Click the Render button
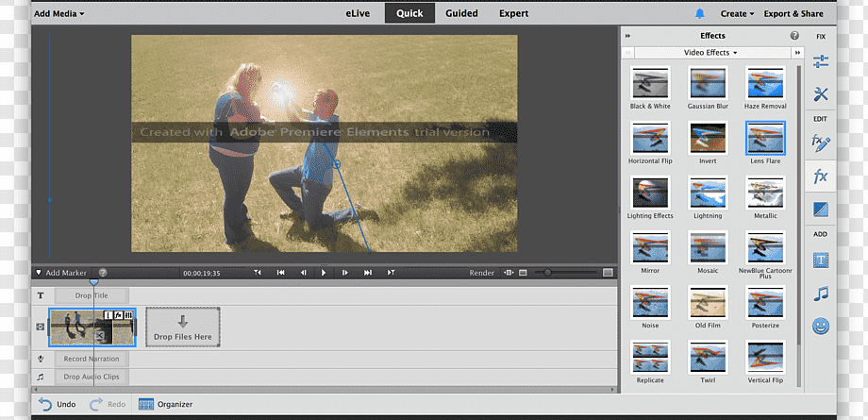This screenshot has height=420, width=868. pyautogui.click(x=481, y=273)
